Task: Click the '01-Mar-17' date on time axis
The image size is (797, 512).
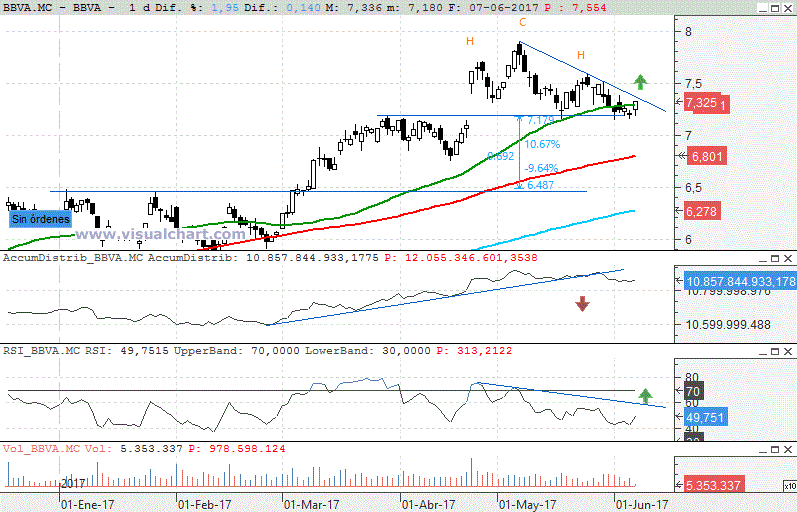Action: click(311, 505)
